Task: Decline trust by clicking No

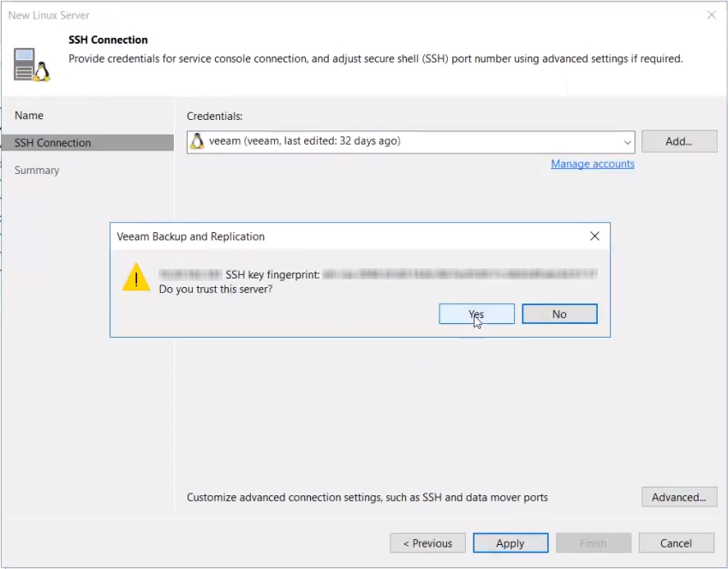Action: coord(559,314)
